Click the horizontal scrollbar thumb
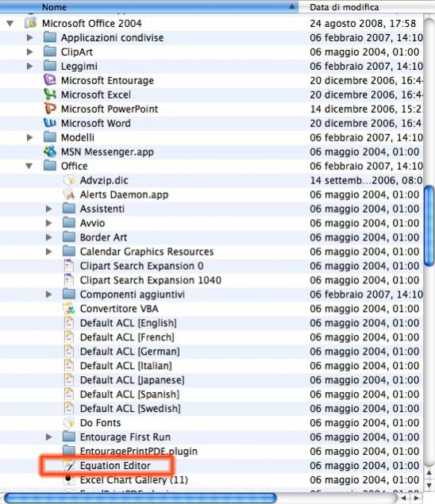This screenshot has height=504, width=435. point(141,498)
